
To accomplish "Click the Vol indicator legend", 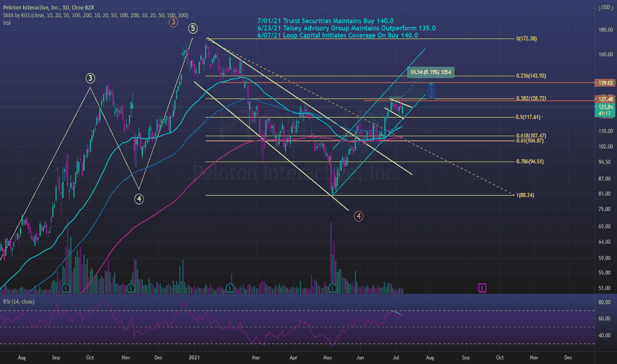I will [x=7, y=23].
